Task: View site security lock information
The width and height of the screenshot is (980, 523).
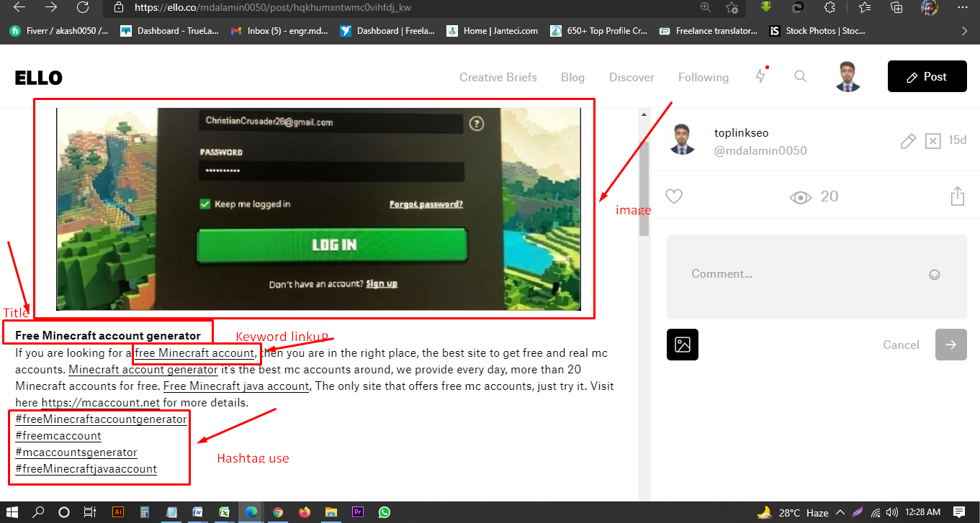Action: point(119,8)
